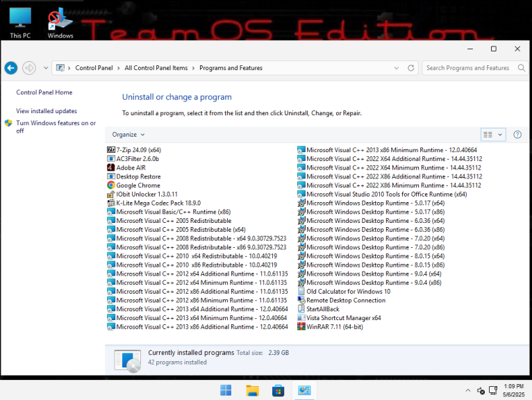Click the Windows shortcut on desktop
Image resolution: width=532 pixels, height=400 pixels.
(x=60, y=23)
